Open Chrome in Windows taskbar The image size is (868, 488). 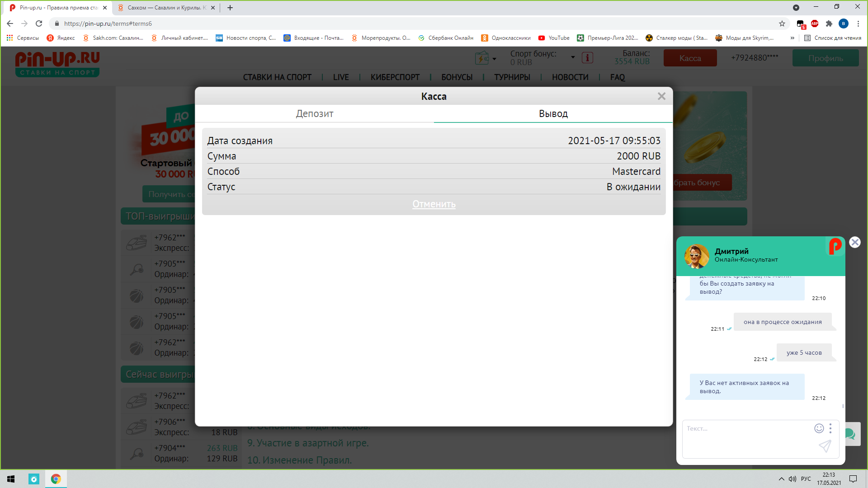[56, 479]
